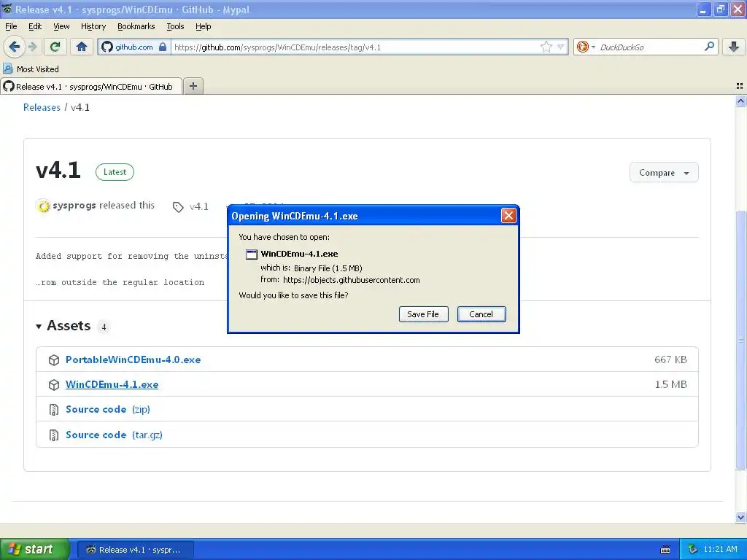Open the Windows start menu
The height and width of the screenshot is (560, 747).
pyautogui.click(x=35, y=549)
